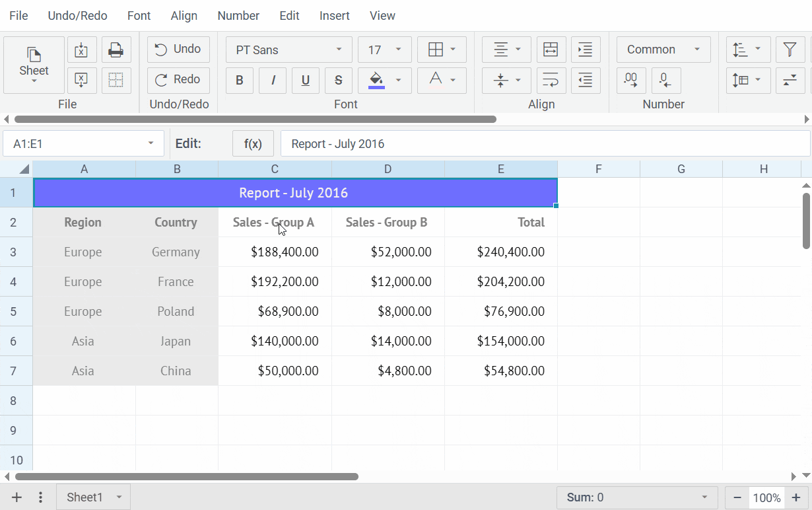Set zoom level in the 100% field
The width and height of the screenshot is (812, 510).
tap(766, 497)
